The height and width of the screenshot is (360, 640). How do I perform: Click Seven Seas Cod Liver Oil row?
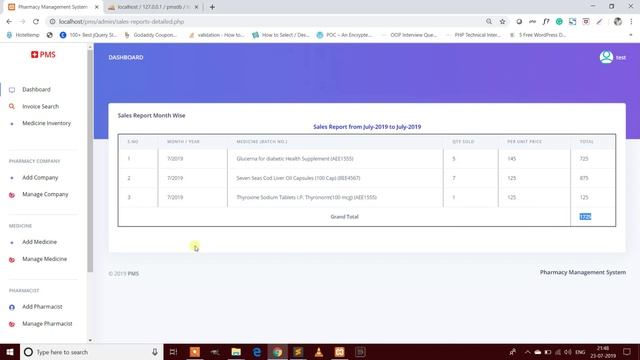(298, 178)
